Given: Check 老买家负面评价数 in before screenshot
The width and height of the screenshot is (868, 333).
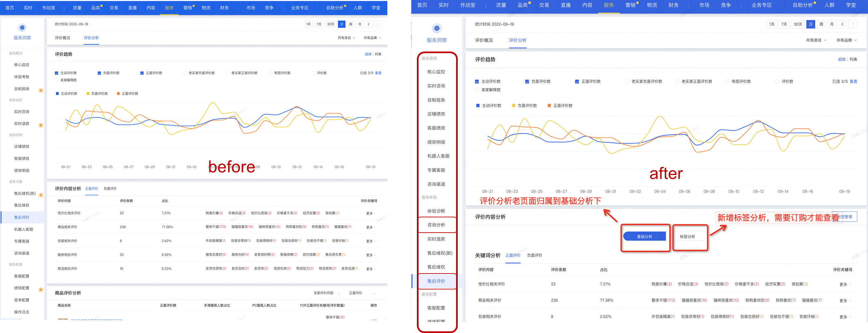Looking at the screenshot, I should point(185,73).
